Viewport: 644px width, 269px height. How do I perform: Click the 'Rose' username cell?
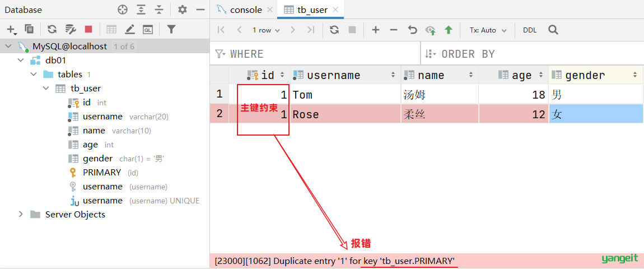[x=345, y=114]
